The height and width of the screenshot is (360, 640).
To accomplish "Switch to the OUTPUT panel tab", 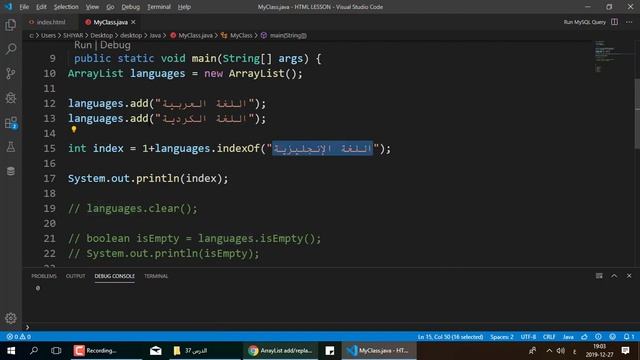I will (x=76, y=276).
